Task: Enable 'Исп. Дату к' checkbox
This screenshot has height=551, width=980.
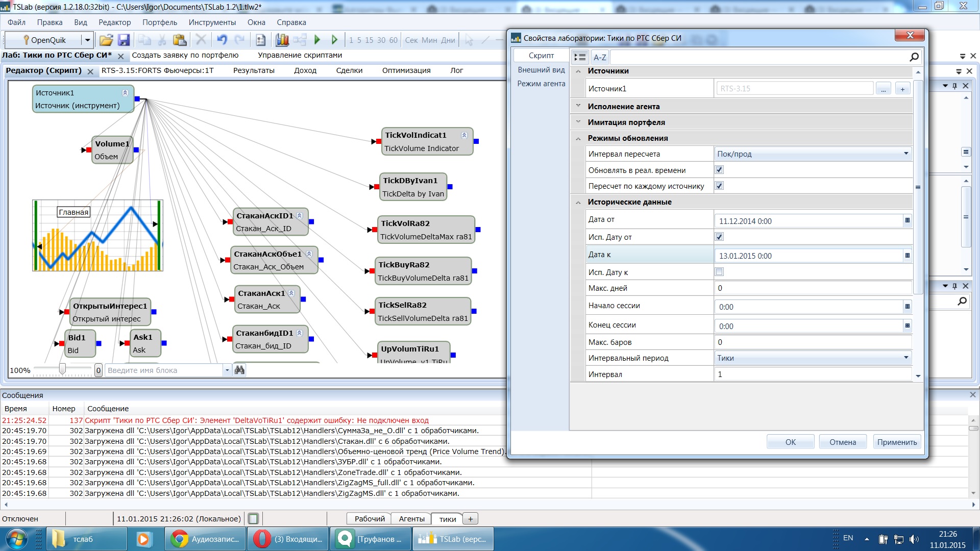Action: (719, 272)
